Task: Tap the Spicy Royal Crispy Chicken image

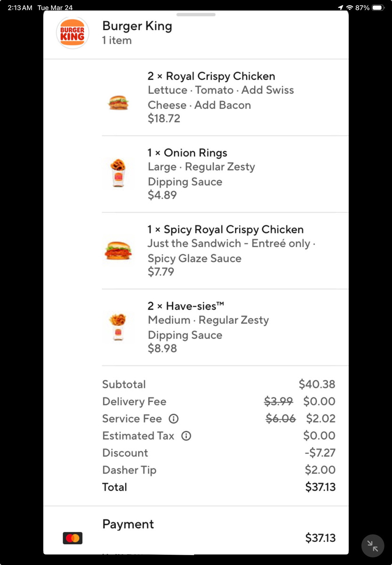Action: coord(118,250)
